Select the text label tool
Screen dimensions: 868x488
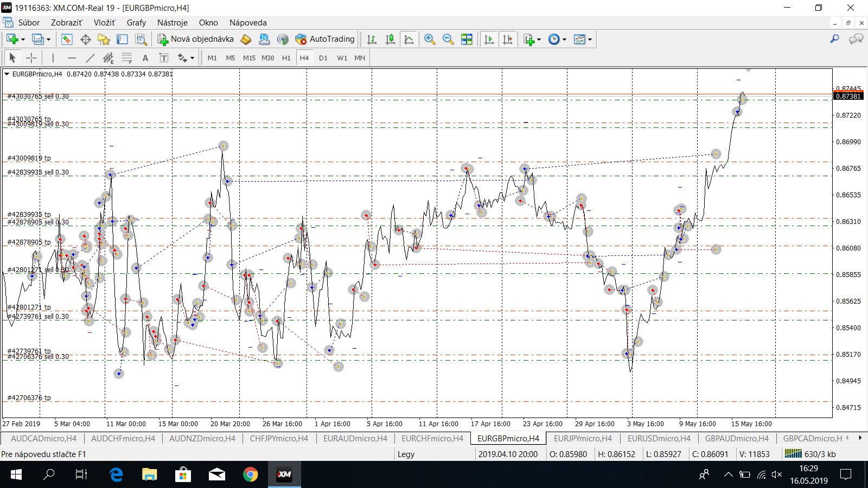pos(145,58)
